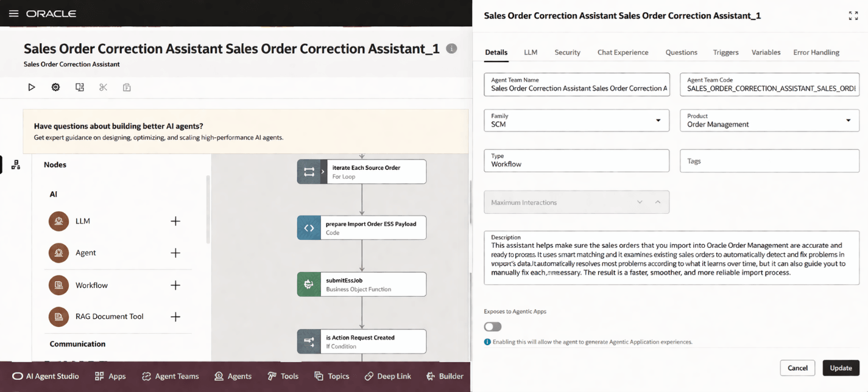Expand the side panel to full screen
868x392 pixels.
tap(853, 16)
